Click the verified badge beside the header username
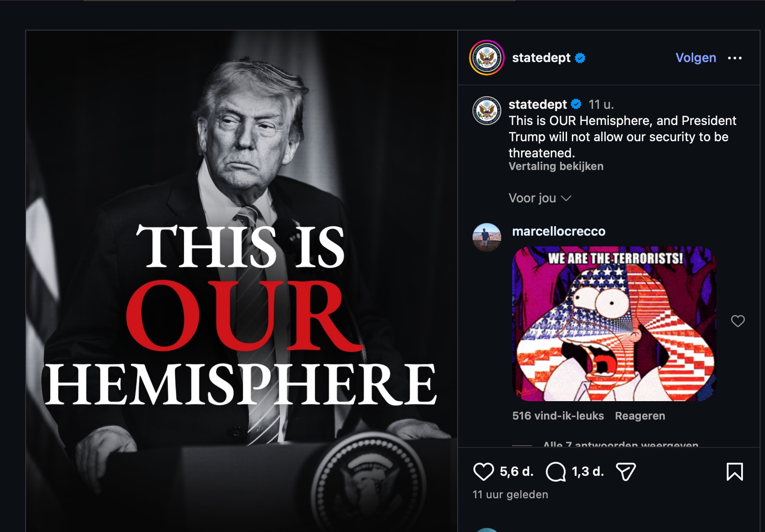This screenshot has width=765, height=532. click(580, 58)
